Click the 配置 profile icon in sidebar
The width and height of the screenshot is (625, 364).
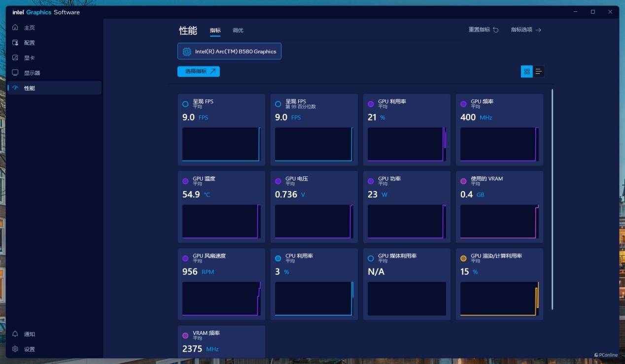pos(15,43)
